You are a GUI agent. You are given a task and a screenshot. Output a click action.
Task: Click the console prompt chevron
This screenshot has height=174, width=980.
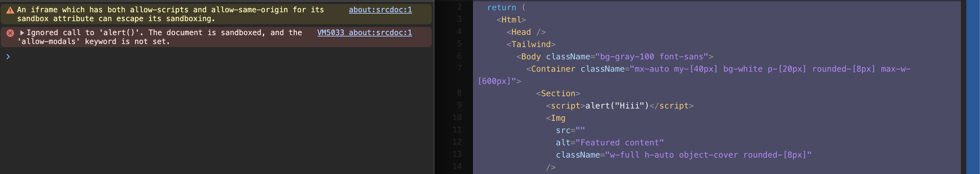click(8, 56)
